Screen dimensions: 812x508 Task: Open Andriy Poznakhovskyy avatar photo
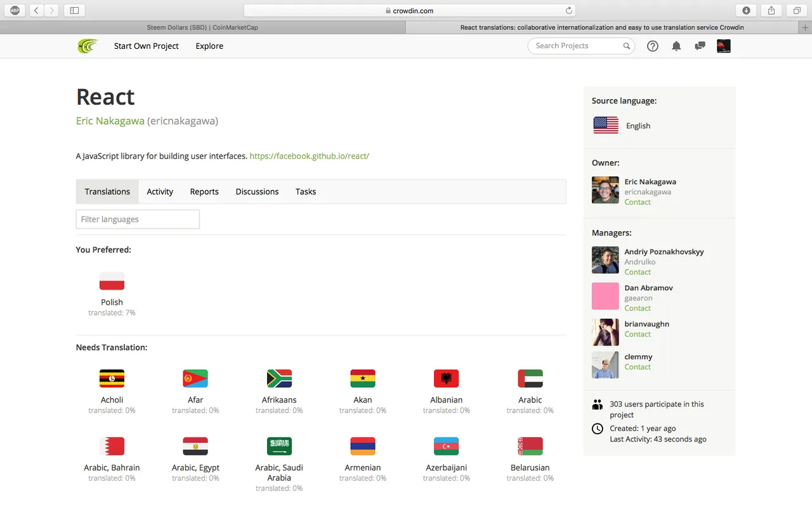pos(605,260)
